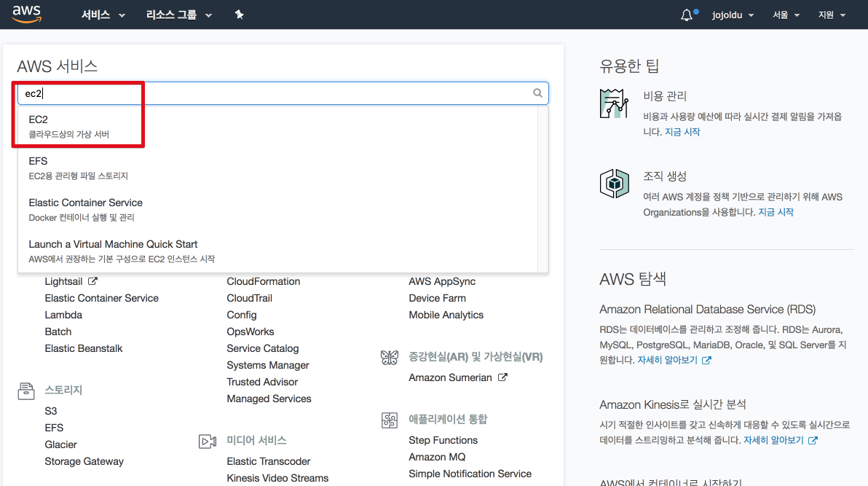Viewport: 868px width, 486px height.
Task: Open the jojoldu account dropdown
Action: [733, 15]
